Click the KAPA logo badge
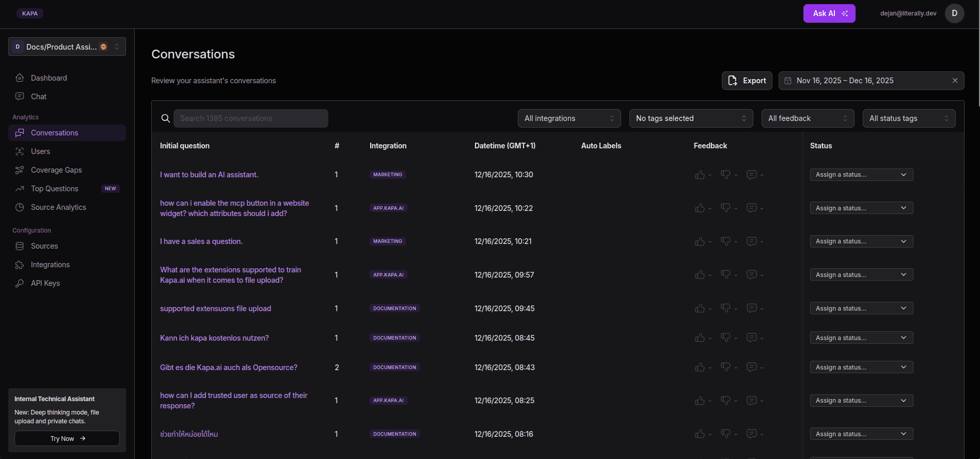Image resolution: width=980 pixels, height=459 pixels. (30, 13)
